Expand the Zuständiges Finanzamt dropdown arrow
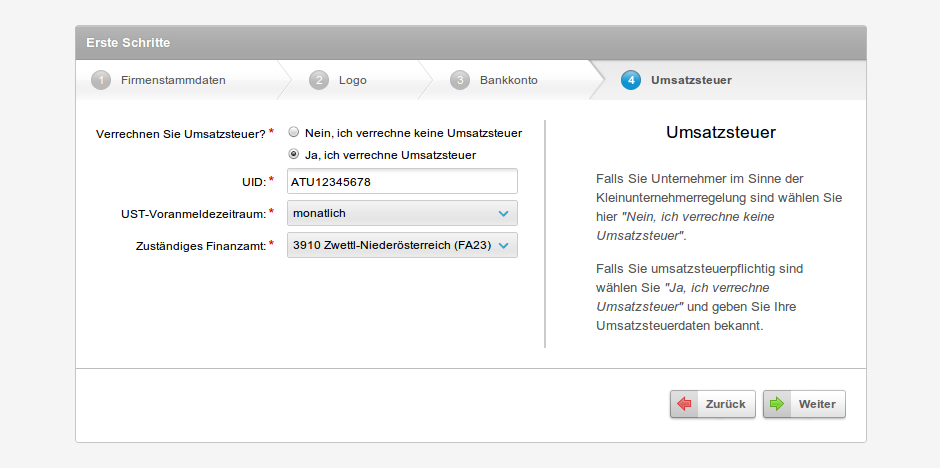The height and width of the screenshot is (468, 940). (503, 245)
